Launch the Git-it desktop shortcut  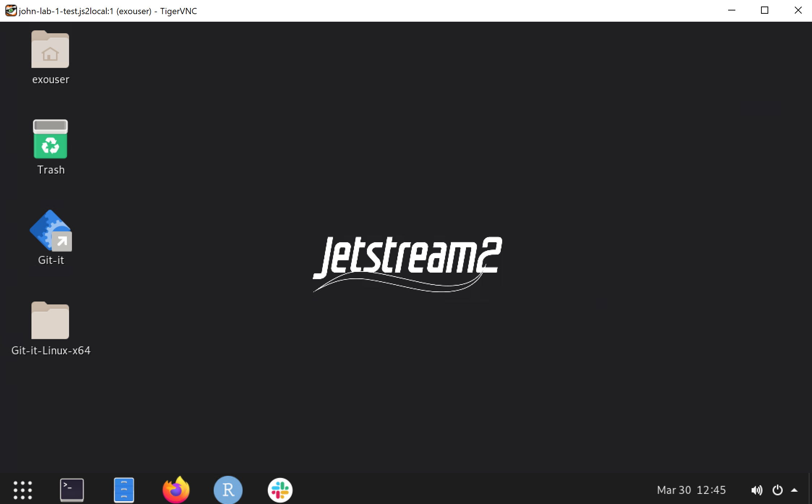(x=51, y=231)
